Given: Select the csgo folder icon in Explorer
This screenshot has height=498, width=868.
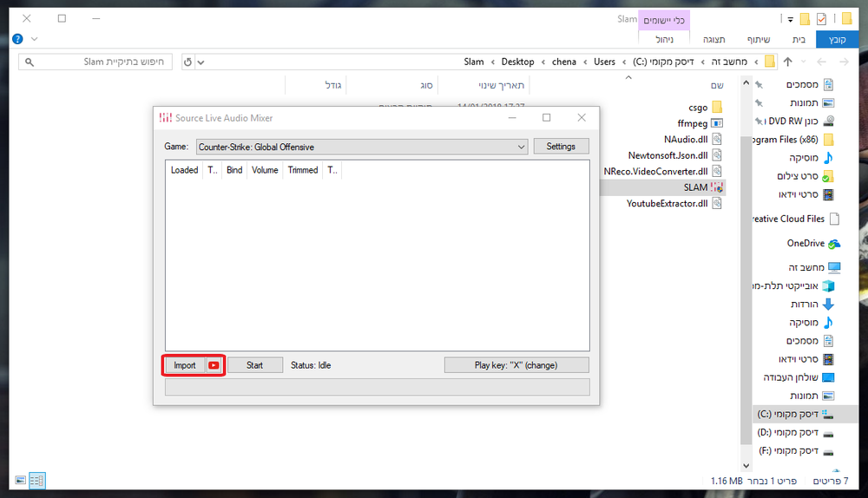Looking at the screenshot, I should click(x=717, y=107).
